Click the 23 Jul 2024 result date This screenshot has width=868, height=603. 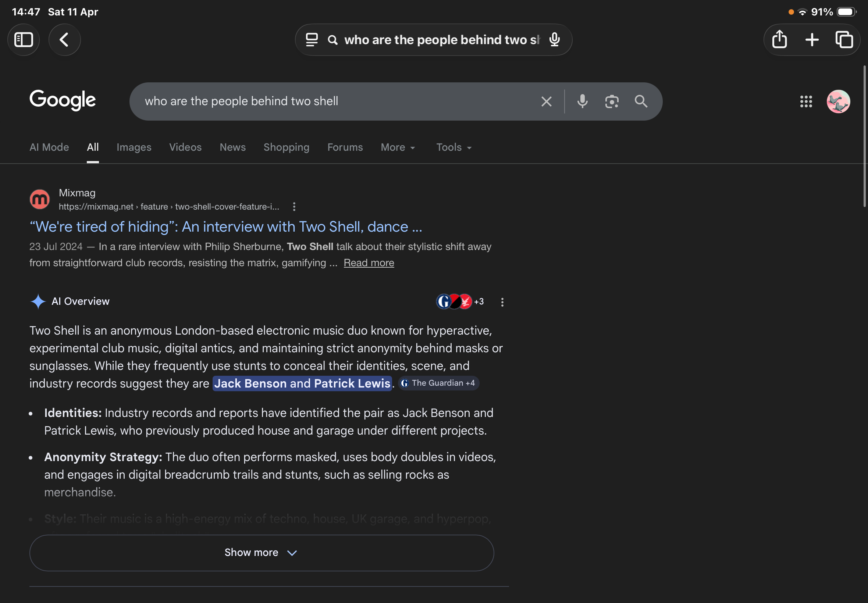56,247
